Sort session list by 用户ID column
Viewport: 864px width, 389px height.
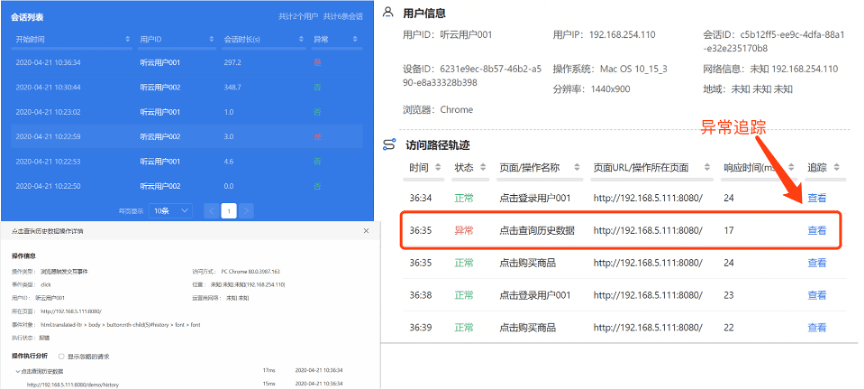click(212, 40)
